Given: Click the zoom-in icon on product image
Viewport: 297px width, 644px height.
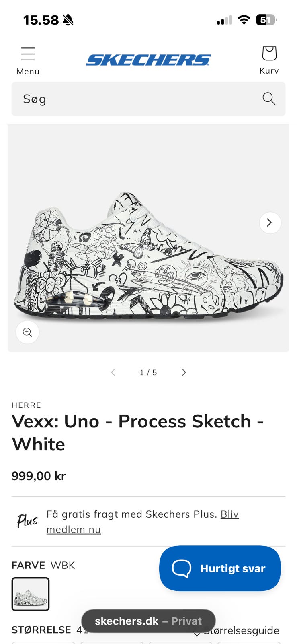Looking at the screenshot, I should click(x=27, y=332).
